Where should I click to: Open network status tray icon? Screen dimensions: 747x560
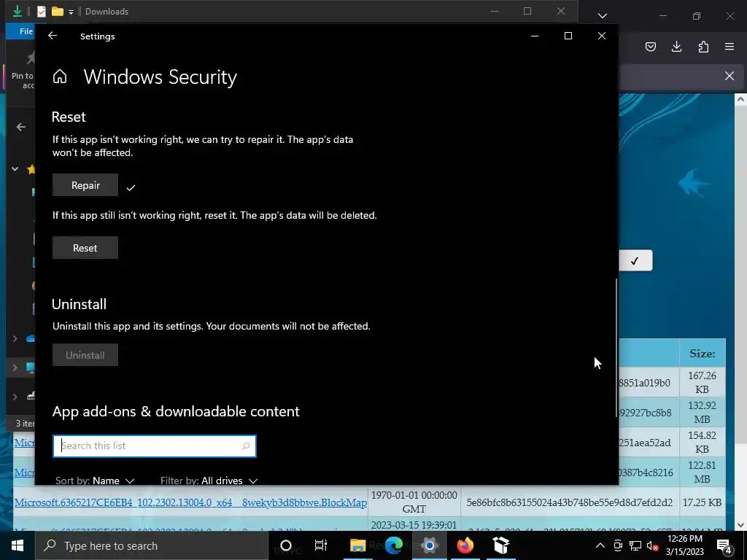(x=635, y=545)
